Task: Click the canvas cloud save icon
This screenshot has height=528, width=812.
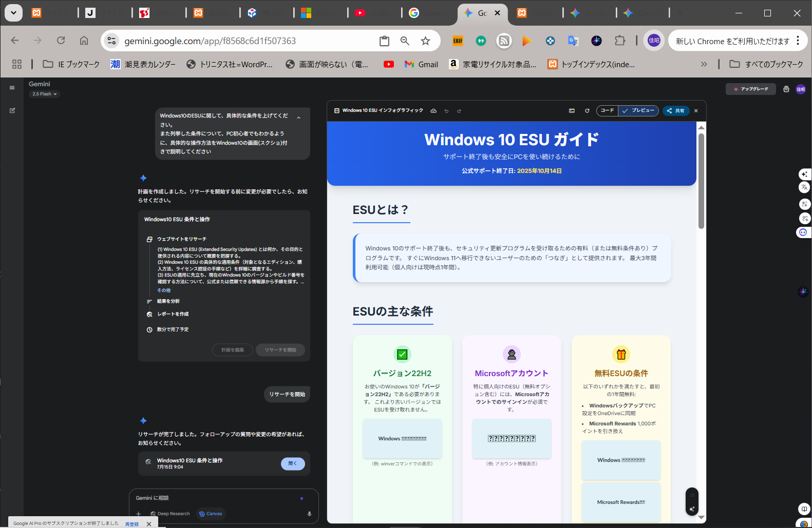Action: pos(433,111)
